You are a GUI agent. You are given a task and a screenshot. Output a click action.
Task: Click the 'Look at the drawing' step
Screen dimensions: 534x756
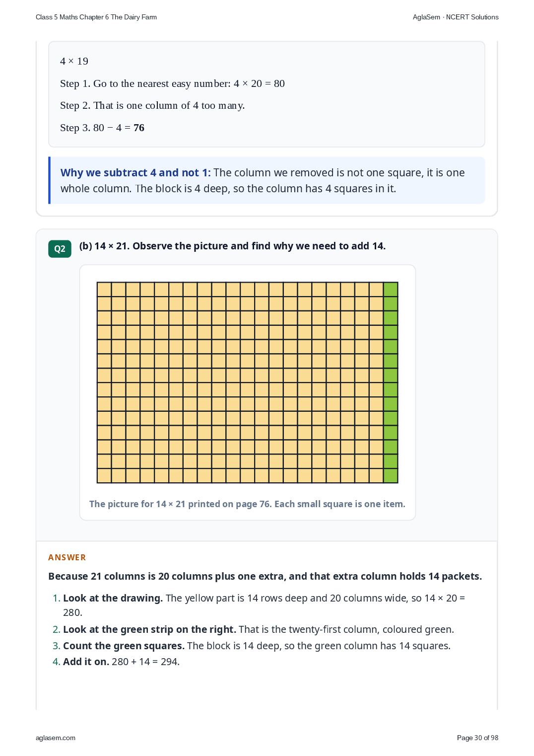[264, 605]
